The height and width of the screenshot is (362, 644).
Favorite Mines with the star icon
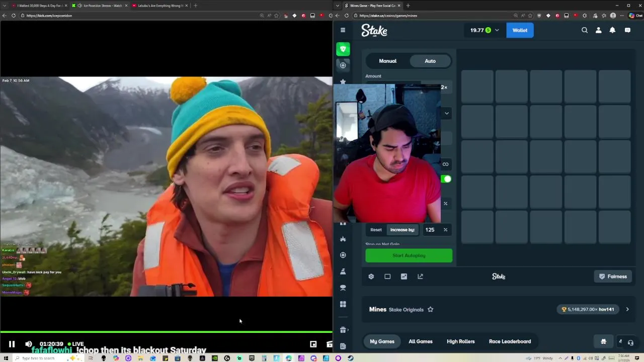pos(430,310)
